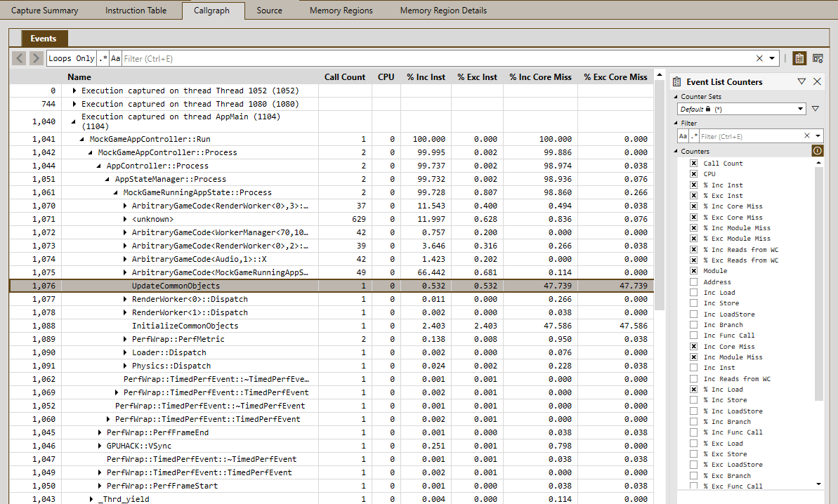Open the Memory Regions tab
The image size is (838, 504).
point(341,10)
